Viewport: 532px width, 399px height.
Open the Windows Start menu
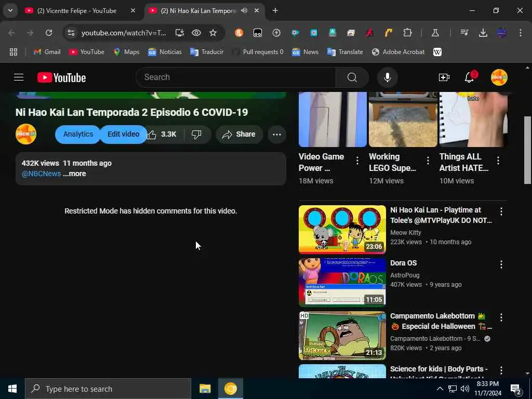tap(12, 389)
